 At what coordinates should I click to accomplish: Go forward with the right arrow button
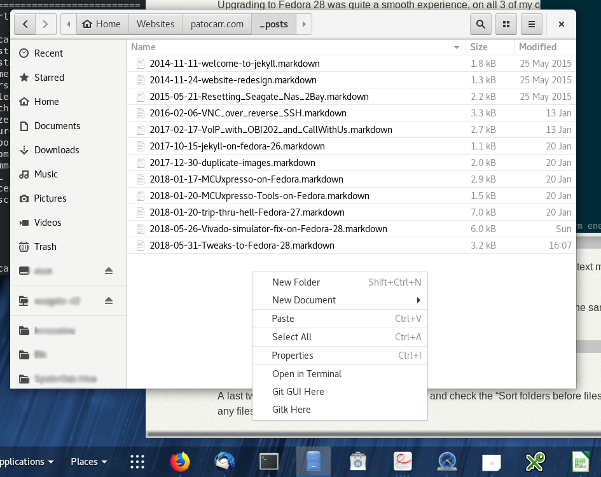point(46,24)
